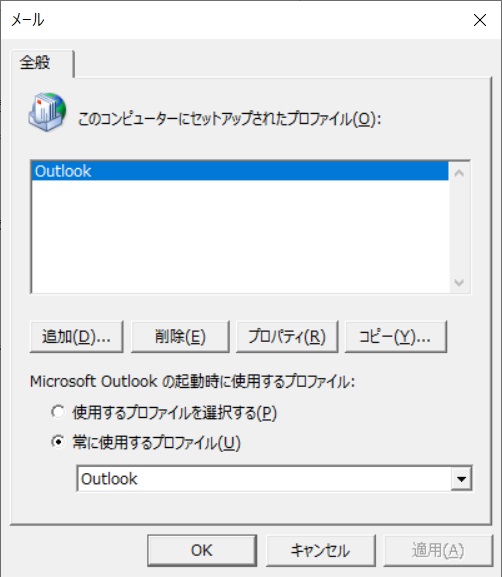The height and width of the screenshot is (577, 502).
Task: Open the Outlook default profile dropdown arrow
Action: [461, 479]
